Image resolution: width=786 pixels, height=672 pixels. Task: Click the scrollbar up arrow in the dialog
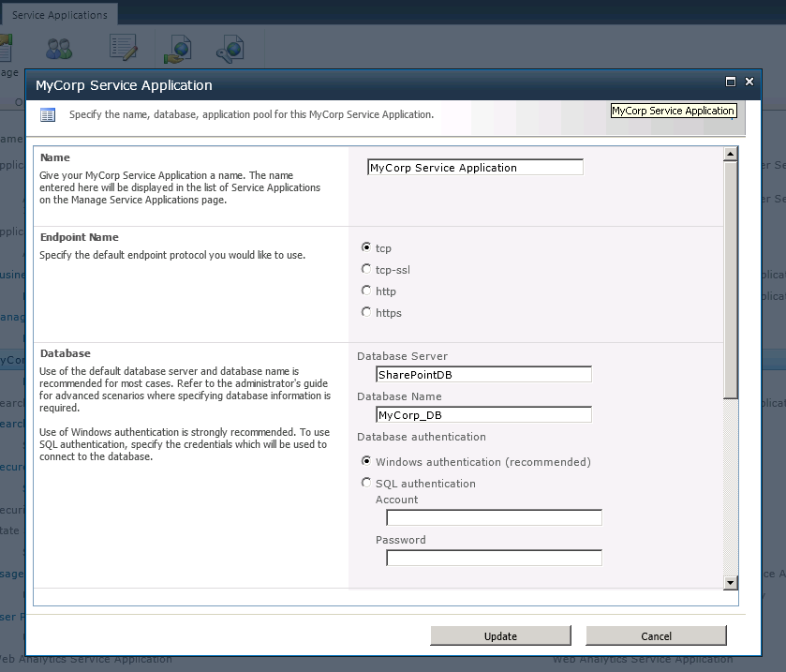731,155
